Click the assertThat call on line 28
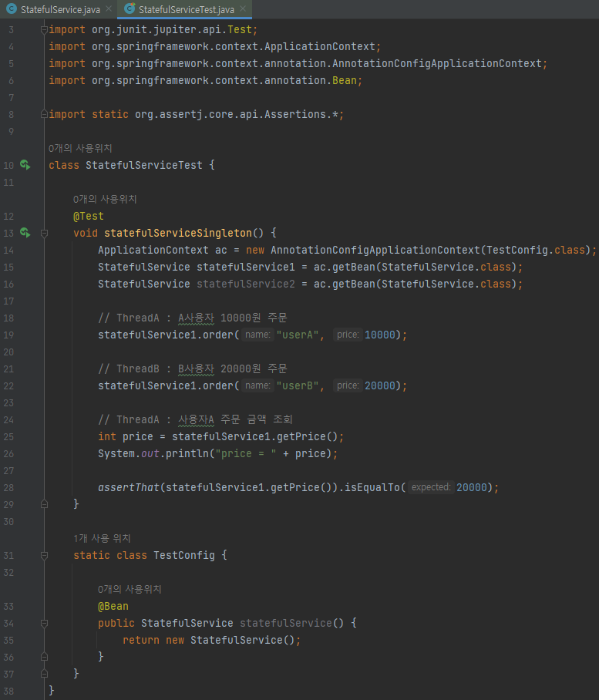Screen dimensions: 599x700 tap(129, 487)
